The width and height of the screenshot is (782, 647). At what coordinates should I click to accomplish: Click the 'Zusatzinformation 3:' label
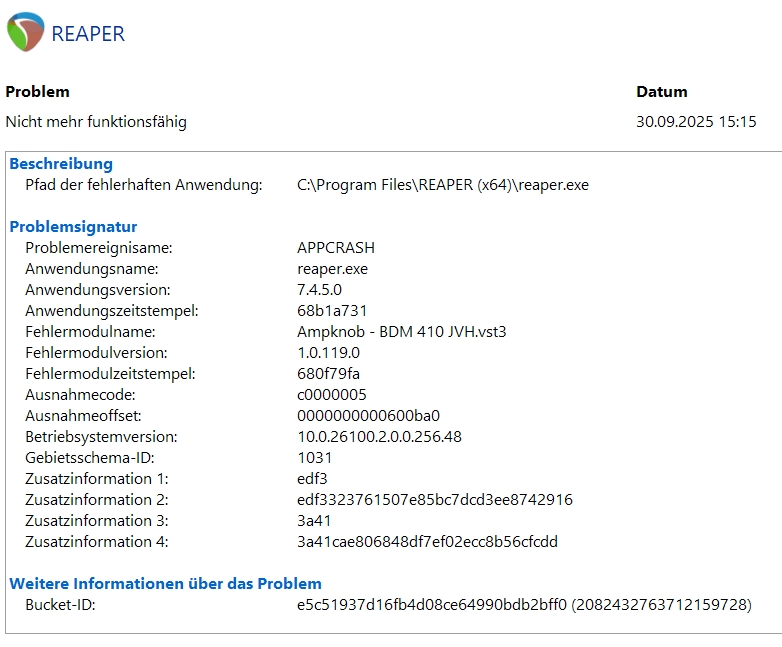97,520
